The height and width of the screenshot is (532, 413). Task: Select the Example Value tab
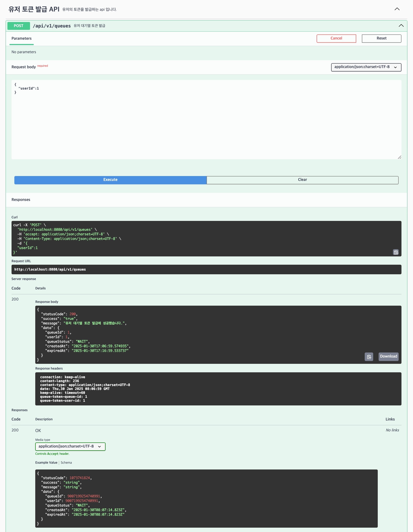coord(46,462)
